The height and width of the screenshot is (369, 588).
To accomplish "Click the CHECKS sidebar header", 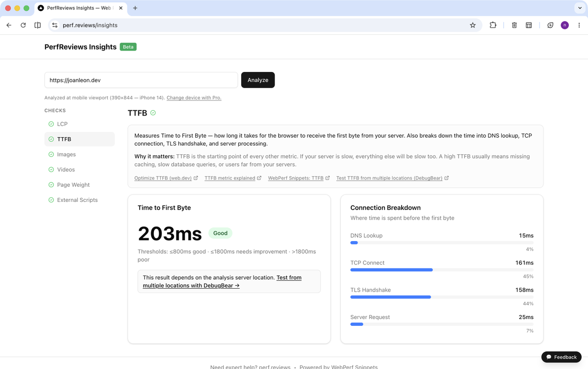I will (x=55, y=111).
